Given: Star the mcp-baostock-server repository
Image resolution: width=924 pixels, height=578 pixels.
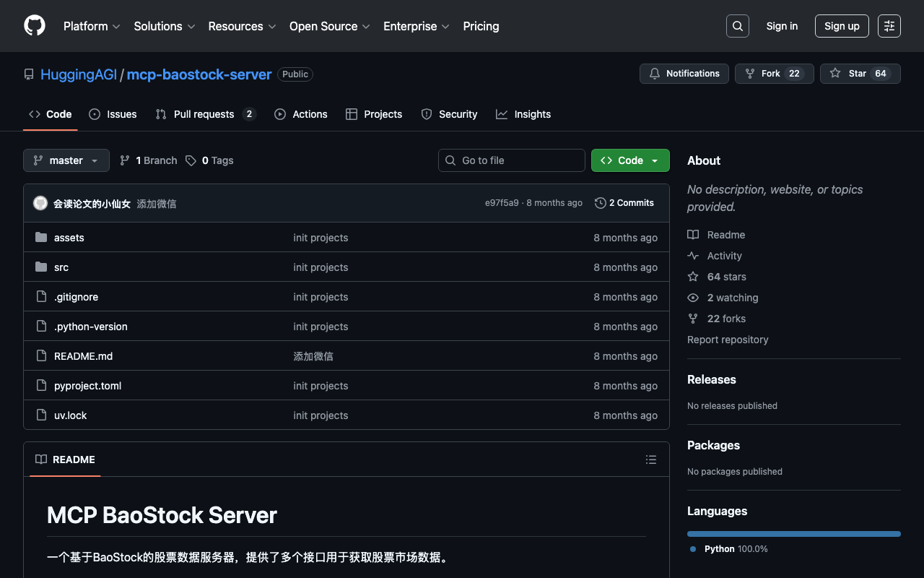Looking at the screenshot, I should coord(860,74).
